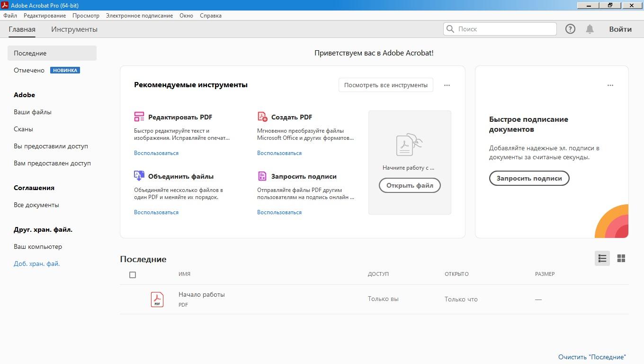Open the notifications bell icon
This screenshot has height=364, width=644.
(590, 29)
